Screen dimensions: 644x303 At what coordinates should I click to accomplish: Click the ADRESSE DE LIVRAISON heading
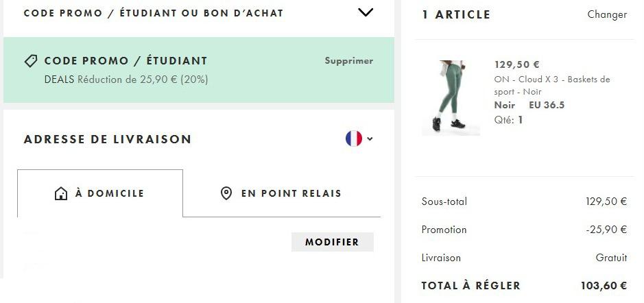108,139
